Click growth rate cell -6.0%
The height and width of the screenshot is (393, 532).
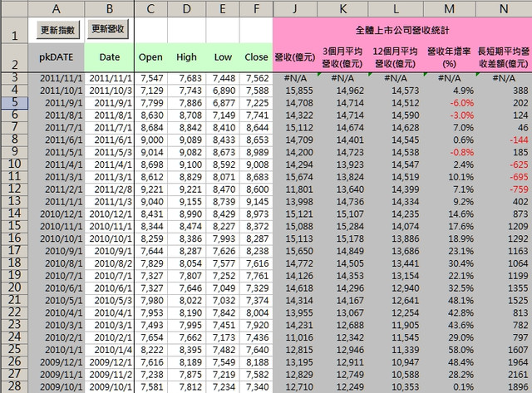coord(449,103)
